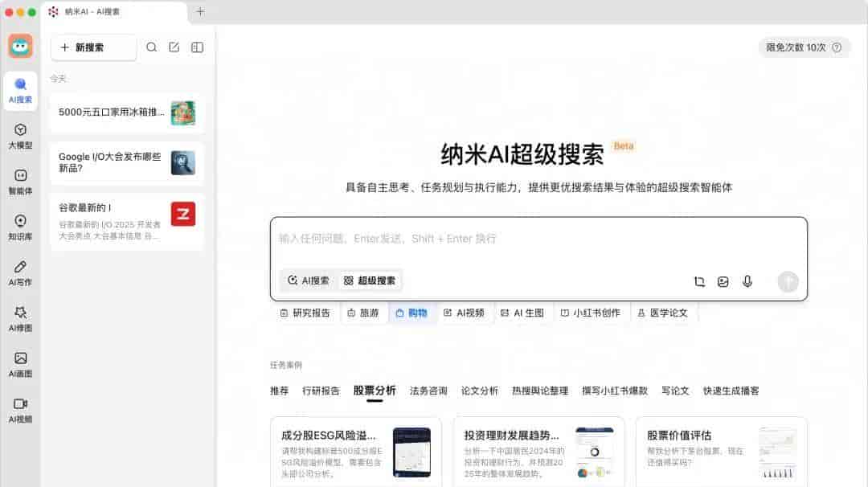Click the microphone voice input icon
This screenshot has height=487, width=868.
click(747, 281)
